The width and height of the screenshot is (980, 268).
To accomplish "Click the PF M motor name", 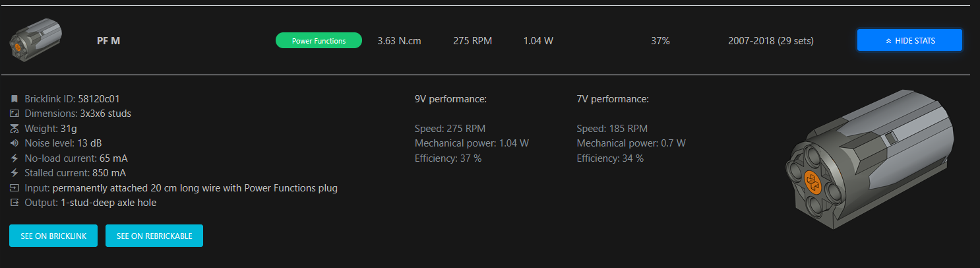I will pyautogui.click(x=108, y=41).
